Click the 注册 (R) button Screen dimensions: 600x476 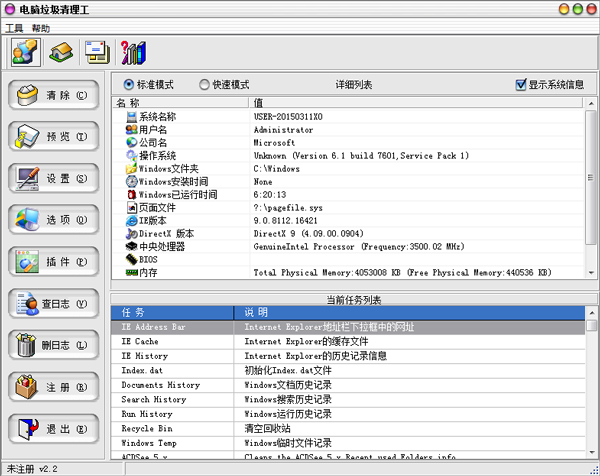coord(54,387)
